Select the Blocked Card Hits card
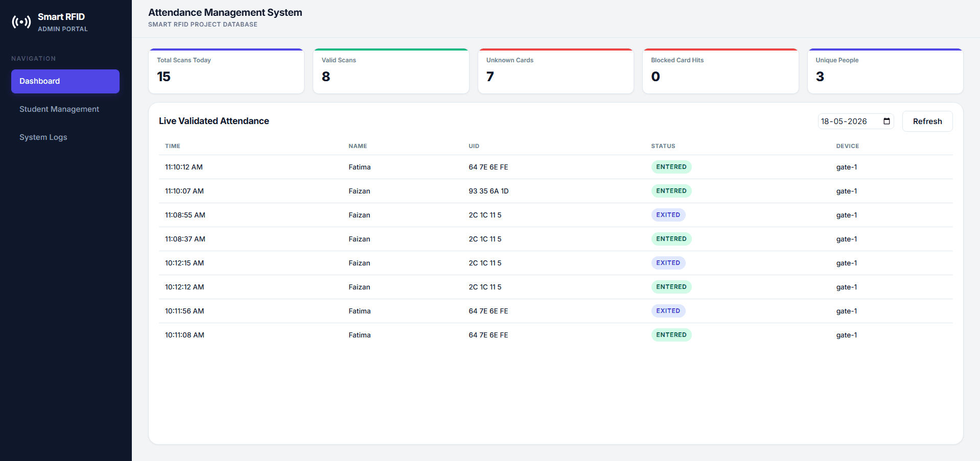 click(720, 71)
